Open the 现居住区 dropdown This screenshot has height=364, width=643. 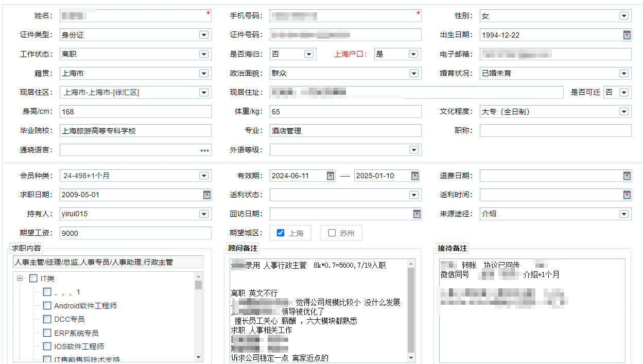204,93
